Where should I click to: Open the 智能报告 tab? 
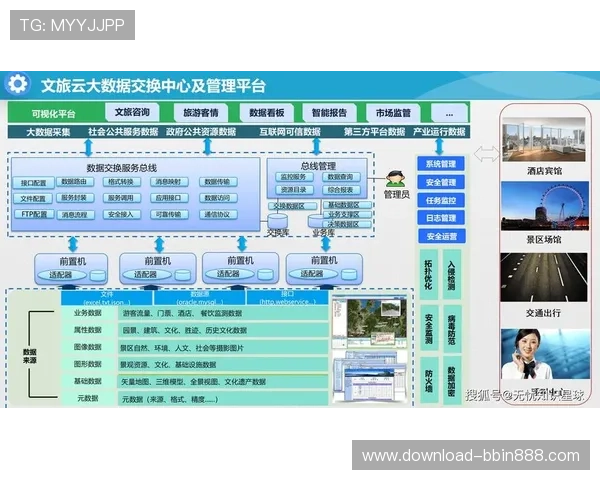329,113
